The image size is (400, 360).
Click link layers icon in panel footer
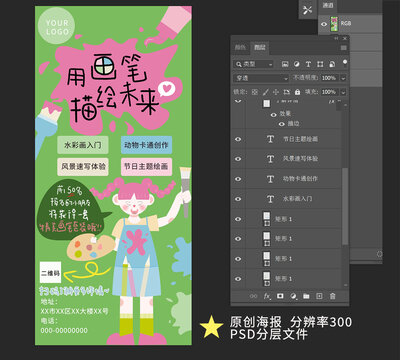coord(254,296)
